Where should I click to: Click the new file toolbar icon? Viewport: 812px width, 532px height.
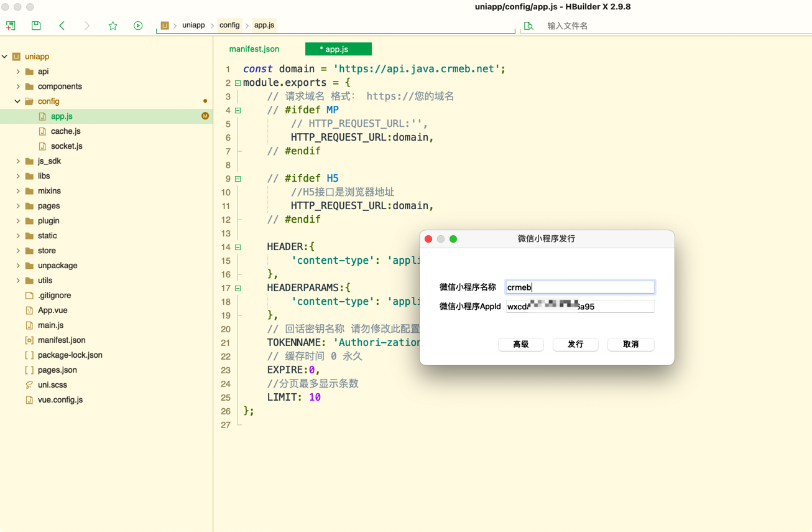11,26
